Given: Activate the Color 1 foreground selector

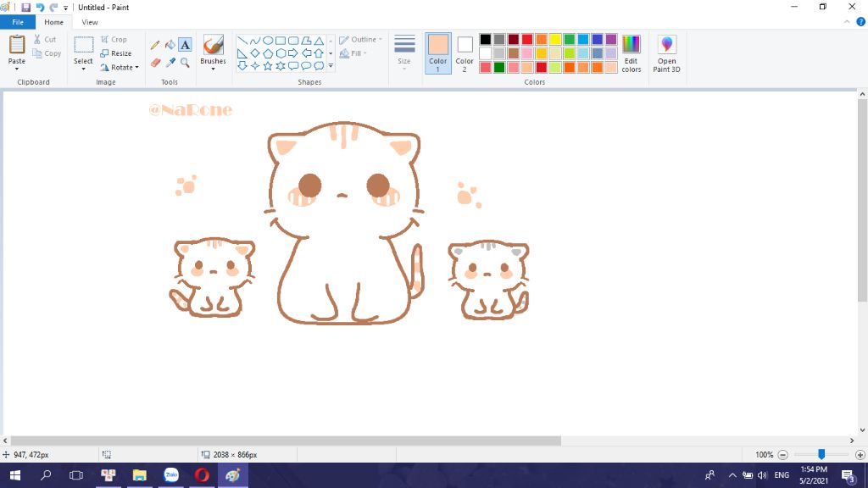Looking at the screenshot, I should coord(438,53).
